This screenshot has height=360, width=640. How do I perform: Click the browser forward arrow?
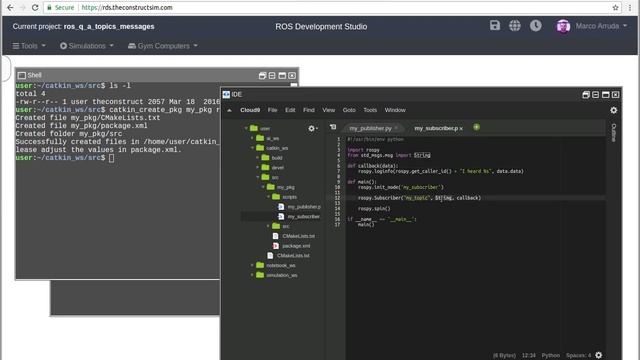click(22, 7)
